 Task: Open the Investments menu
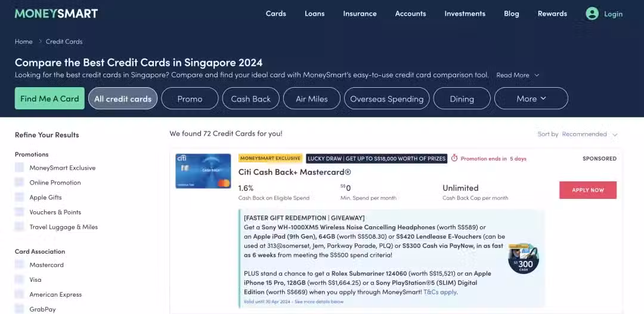tap(465, 14)
